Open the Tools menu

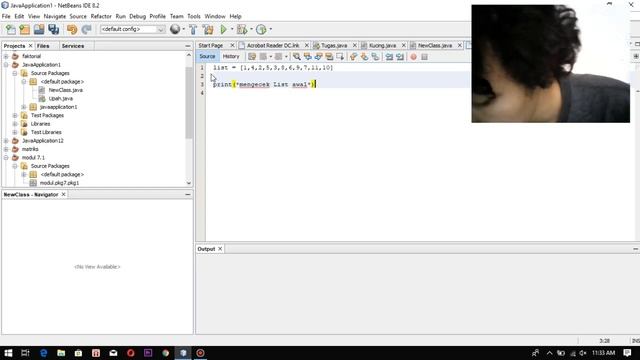(194, 16)
